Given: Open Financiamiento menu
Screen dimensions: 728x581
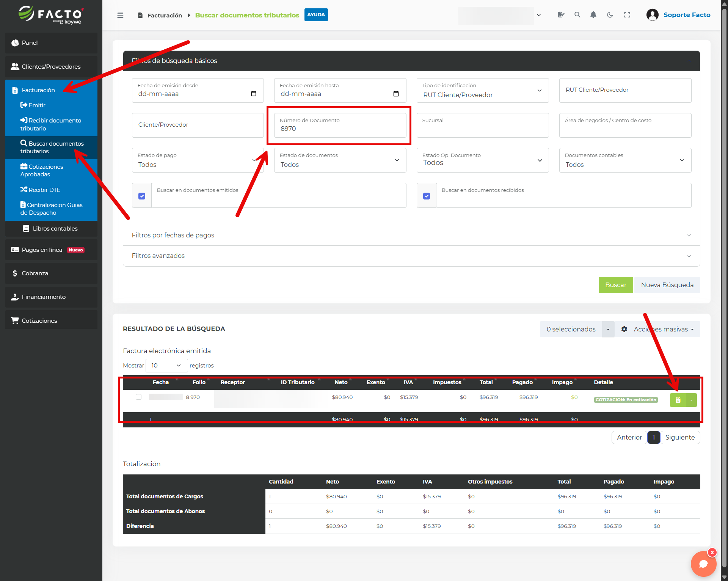Looking at the screenshot, I should click(51, 297).
